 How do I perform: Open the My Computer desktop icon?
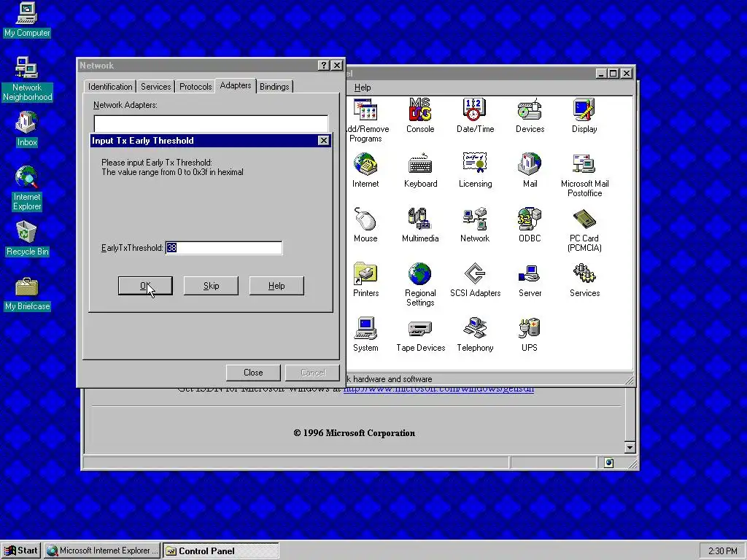click(x=27, y=20)
